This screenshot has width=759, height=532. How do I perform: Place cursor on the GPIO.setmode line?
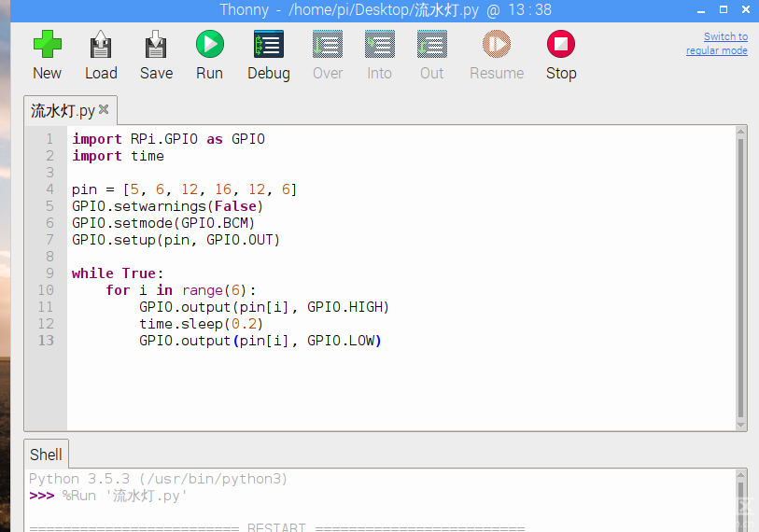(x=163, y=223)
